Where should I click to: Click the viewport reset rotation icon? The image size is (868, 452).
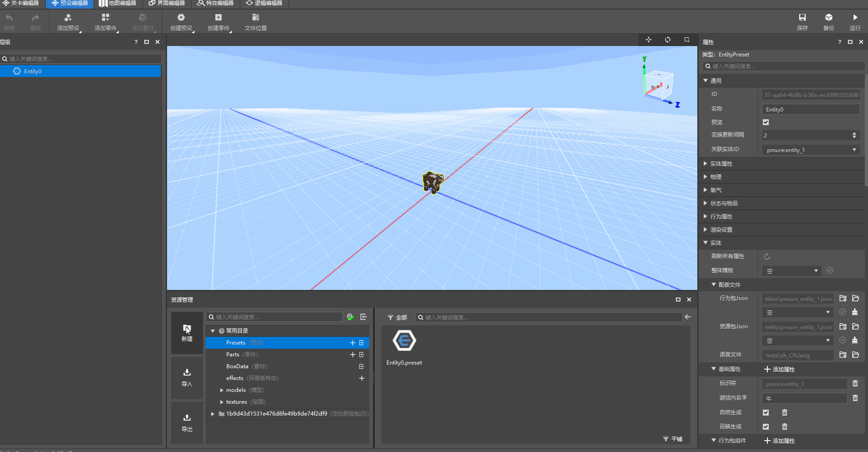pos(668,40)
